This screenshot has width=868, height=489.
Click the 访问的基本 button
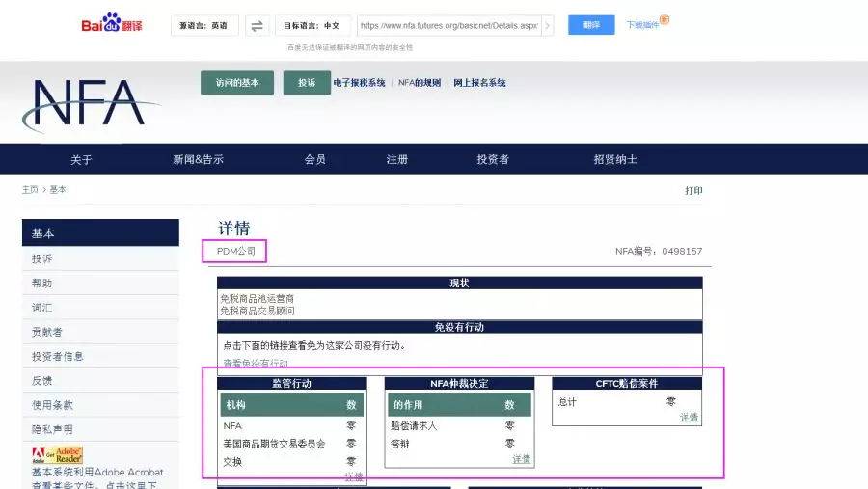(237, 83)
